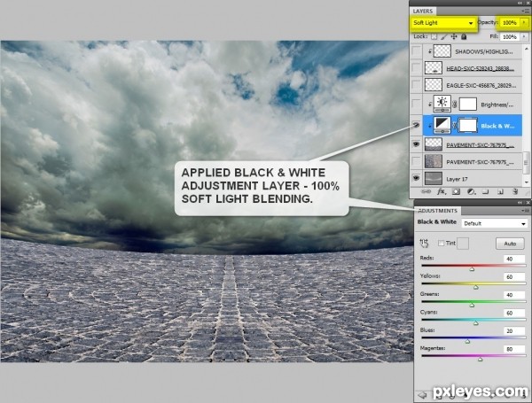This screenshot has height=403, width=532.
Task: Open the Fill slider arrow
Action: (x=524, y=36)
